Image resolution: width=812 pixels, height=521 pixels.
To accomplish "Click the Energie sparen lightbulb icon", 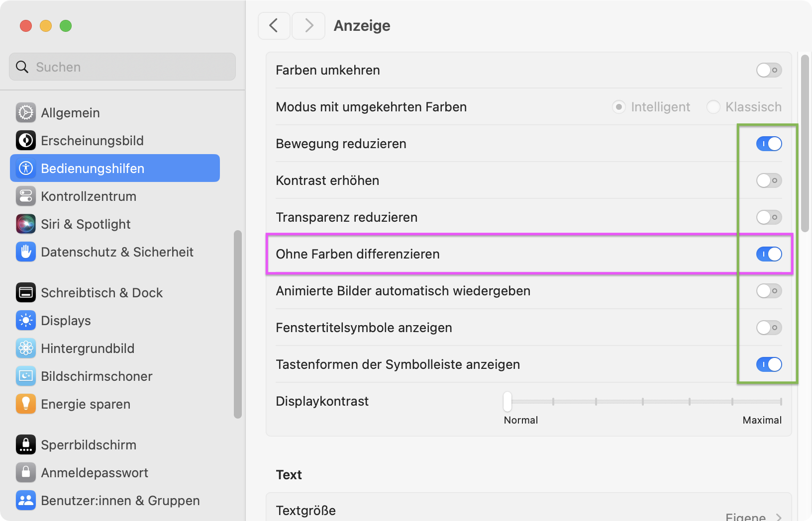I will pos(26,404).
